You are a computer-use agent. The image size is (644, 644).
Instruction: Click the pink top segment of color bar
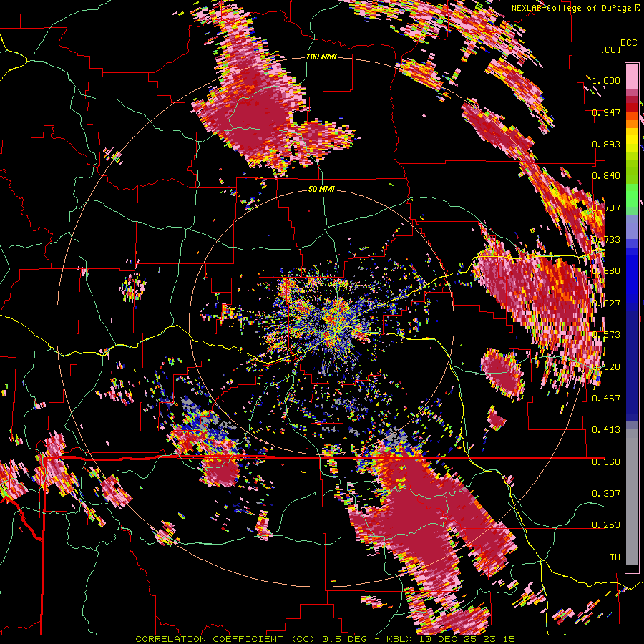tap(632, 76)
